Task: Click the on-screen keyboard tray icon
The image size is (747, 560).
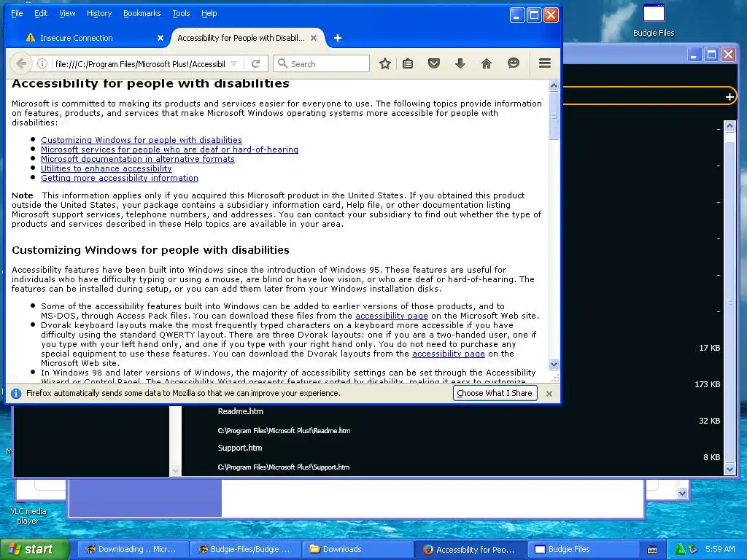Action: click(x=652, y=550)
